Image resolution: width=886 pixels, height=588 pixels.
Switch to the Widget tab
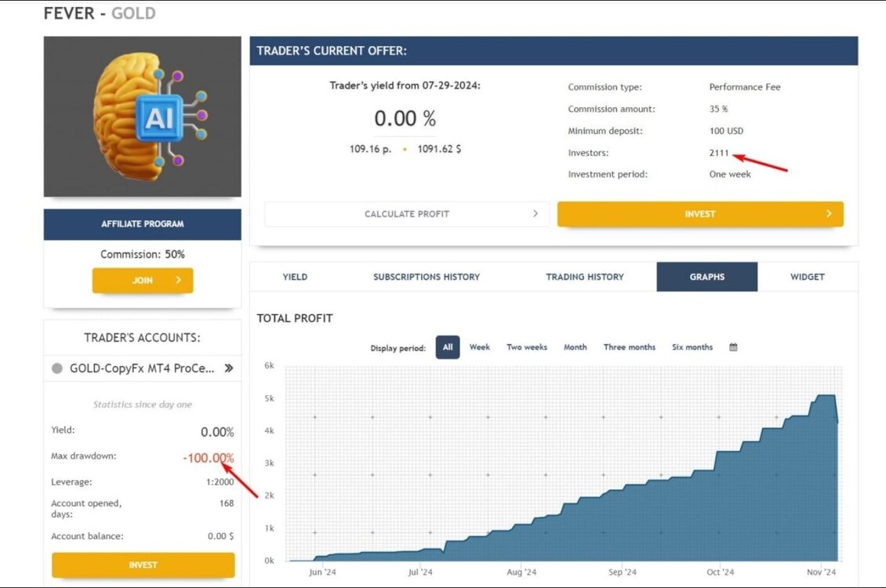(x=807, y=277)
